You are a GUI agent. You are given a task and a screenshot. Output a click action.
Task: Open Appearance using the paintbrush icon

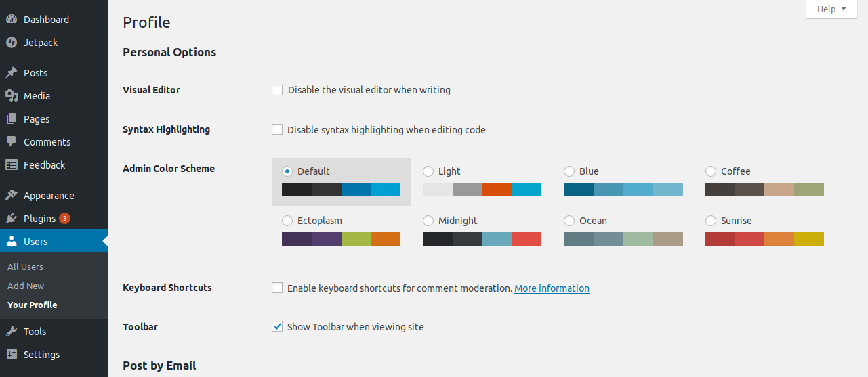[12, 196]
